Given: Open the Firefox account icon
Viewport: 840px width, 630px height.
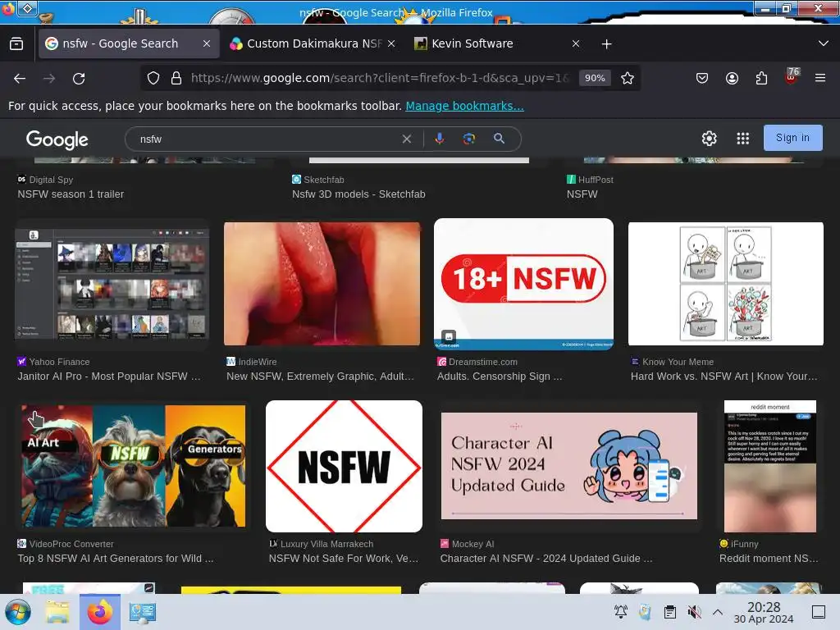Looking at the screenshot, I should 732,78.
